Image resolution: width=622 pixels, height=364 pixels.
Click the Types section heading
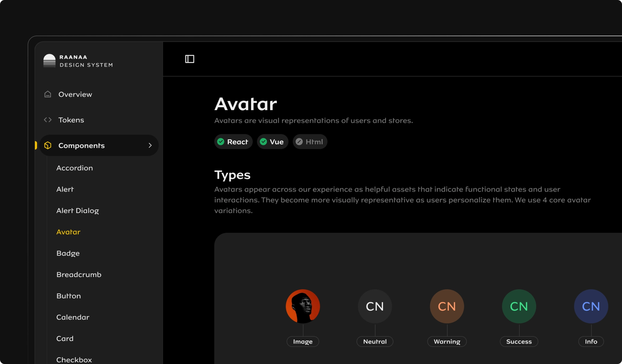click(x=232, y=175)
